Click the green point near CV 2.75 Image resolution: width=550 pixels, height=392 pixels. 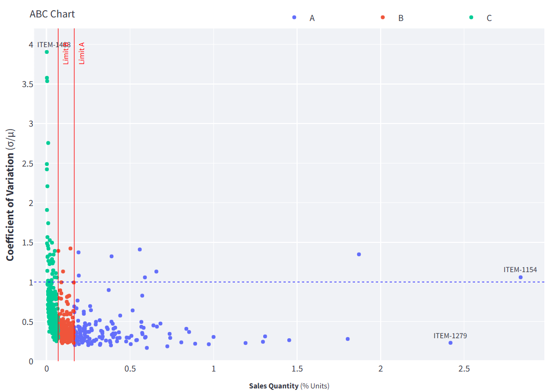click(x=48, y=143)
